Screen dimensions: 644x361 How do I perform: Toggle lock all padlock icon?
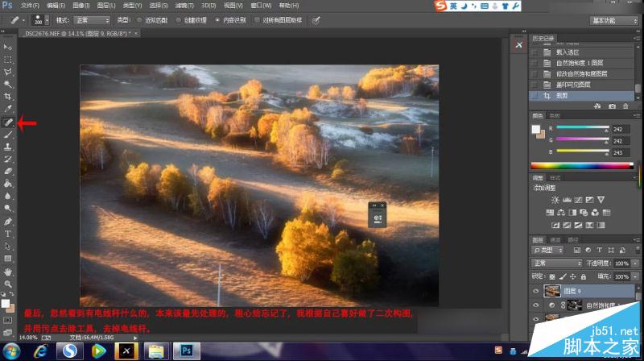pyautogui.click(x=583, y=276)
